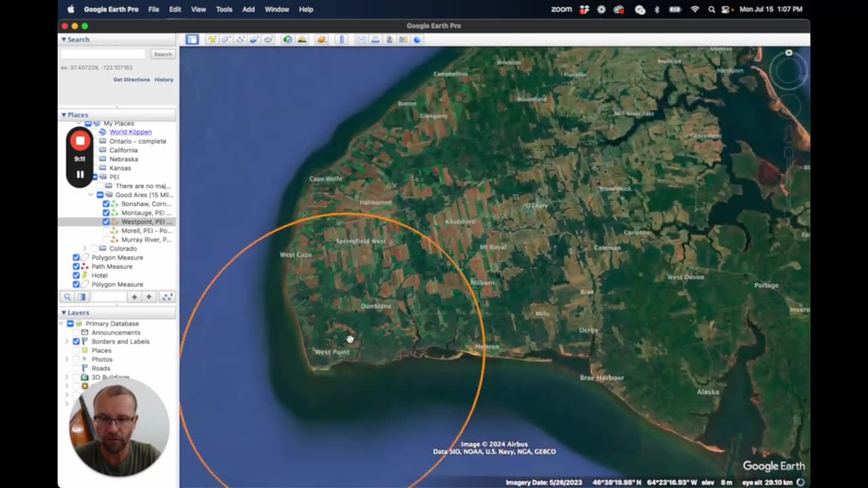
Task: Click the Google Earth Pro app menu
Action: 111,9
